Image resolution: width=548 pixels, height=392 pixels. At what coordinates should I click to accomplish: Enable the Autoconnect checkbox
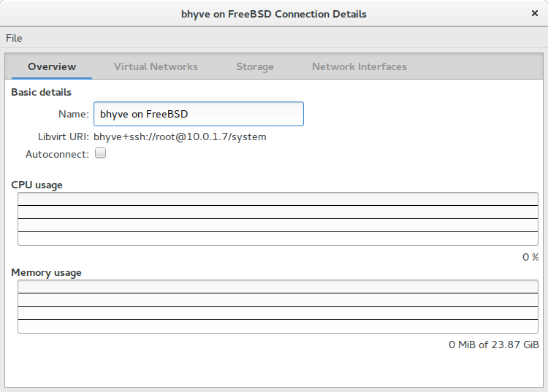pos(101,153)
